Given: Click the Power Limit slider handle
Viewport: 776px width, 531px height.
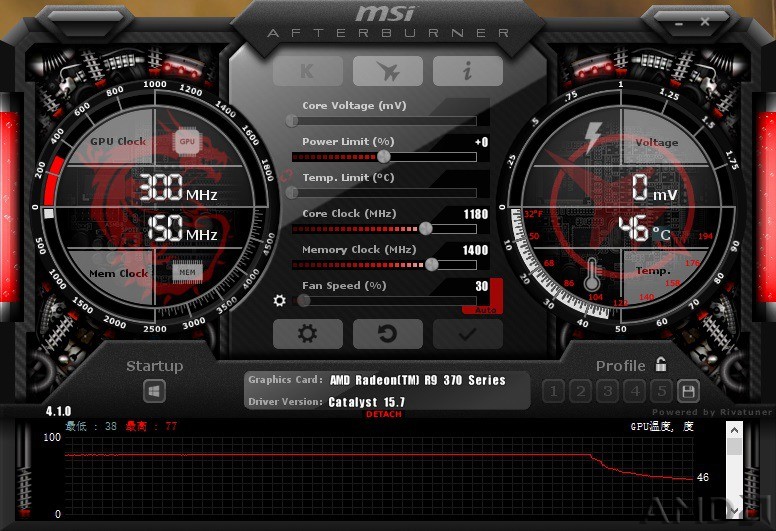Looking at the screenshot, I should point(384,157).
